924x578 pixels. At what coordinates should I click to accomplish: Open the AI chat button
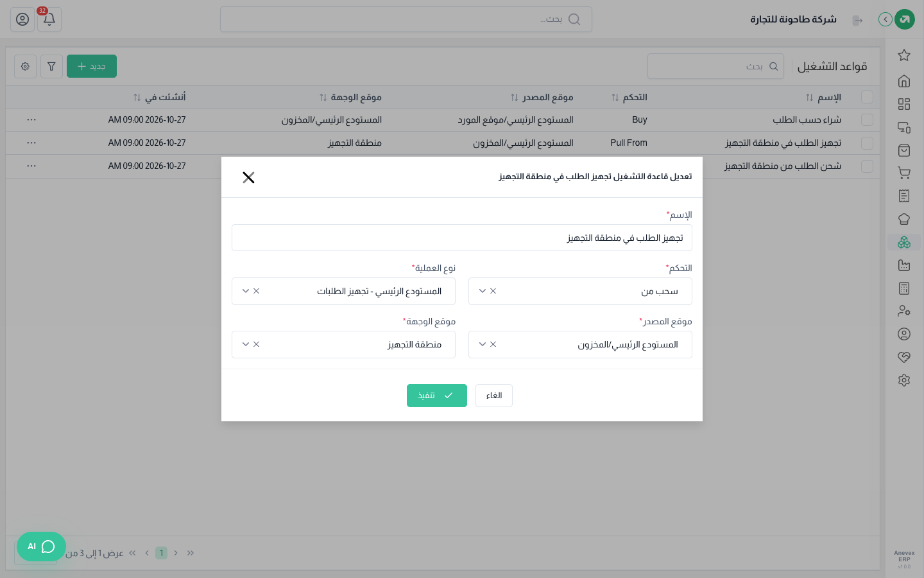41,547
